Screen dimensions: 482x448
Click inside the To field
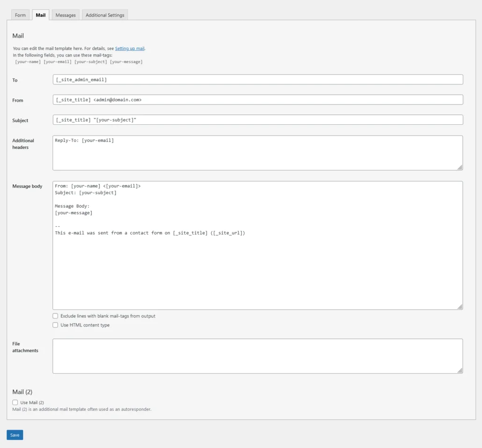[257, 79]
